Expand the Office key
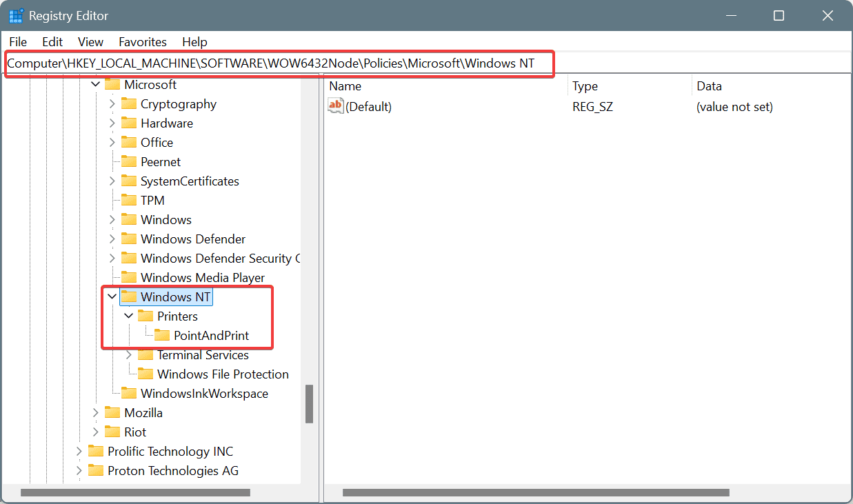The height and width of the screenshot is (504, 853). (x=112, y=142)
